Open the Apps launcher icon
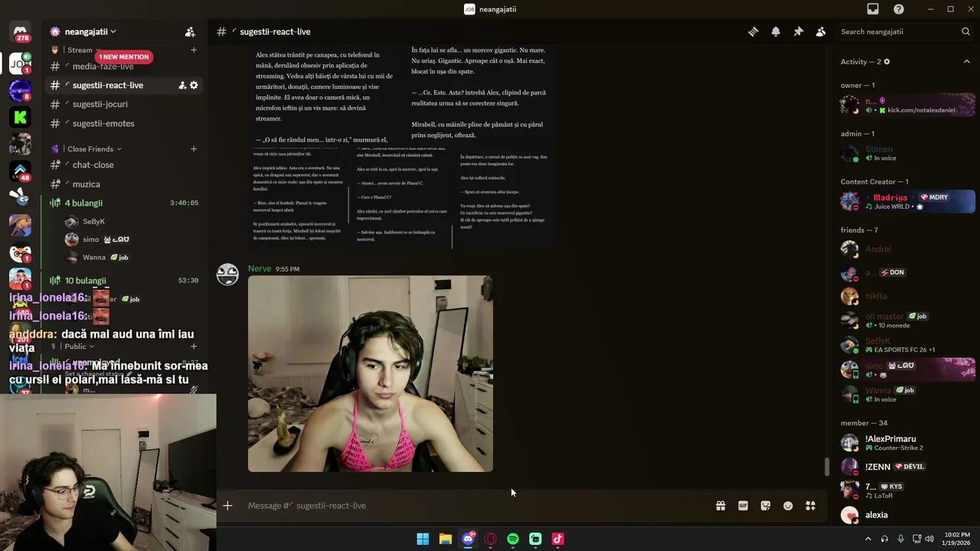 click(811, 506)
